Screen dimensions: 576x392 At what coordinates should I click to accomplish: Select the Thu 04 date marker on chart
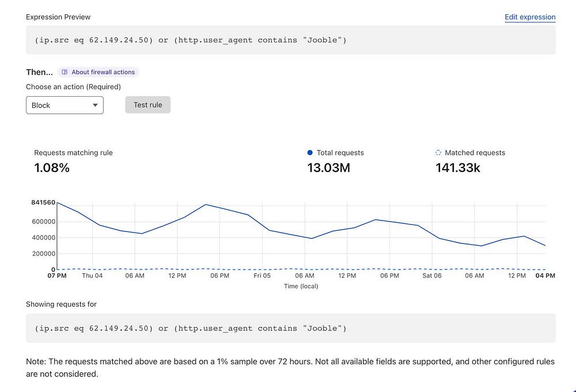point(92,276)
